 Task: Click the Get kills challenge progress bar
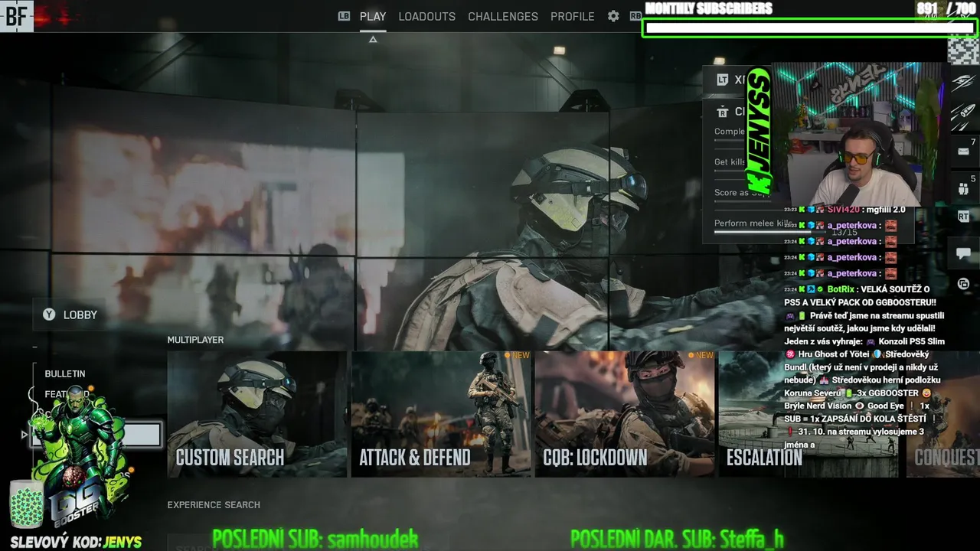click(730, 170)
